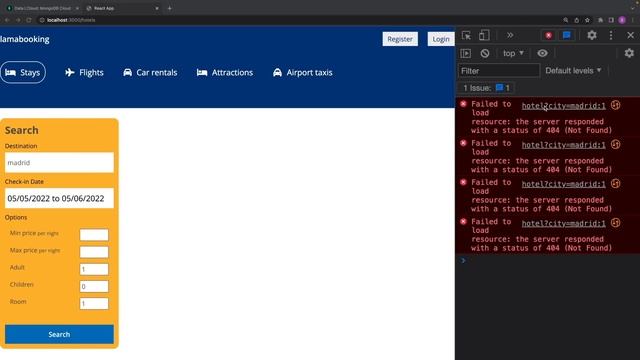Activate DevTools inspect element tool
Screen dimensions: 640x360
click(x=466, y=36)
